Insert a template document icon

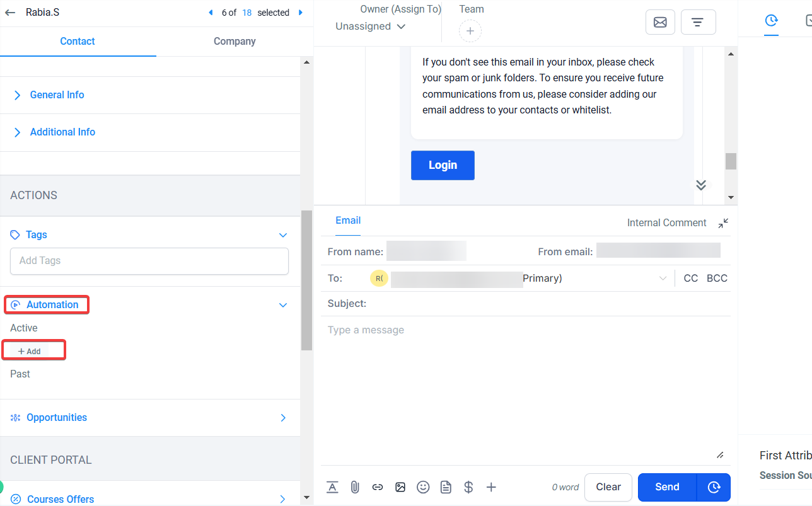pos(446,487)
